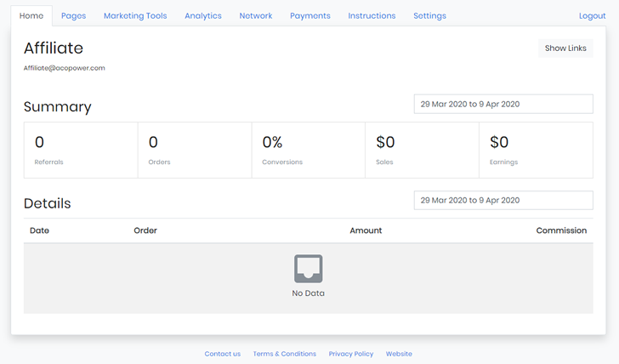Select the Referrals summary card

81,150
